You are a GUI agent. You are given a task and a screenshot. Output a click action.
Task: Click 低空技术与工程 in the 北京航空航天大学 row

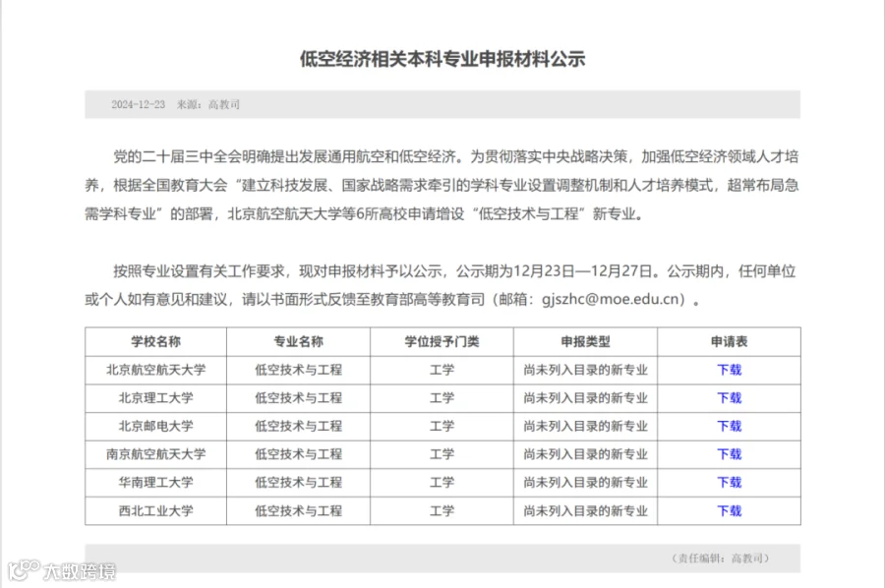[x=299, y=370]
